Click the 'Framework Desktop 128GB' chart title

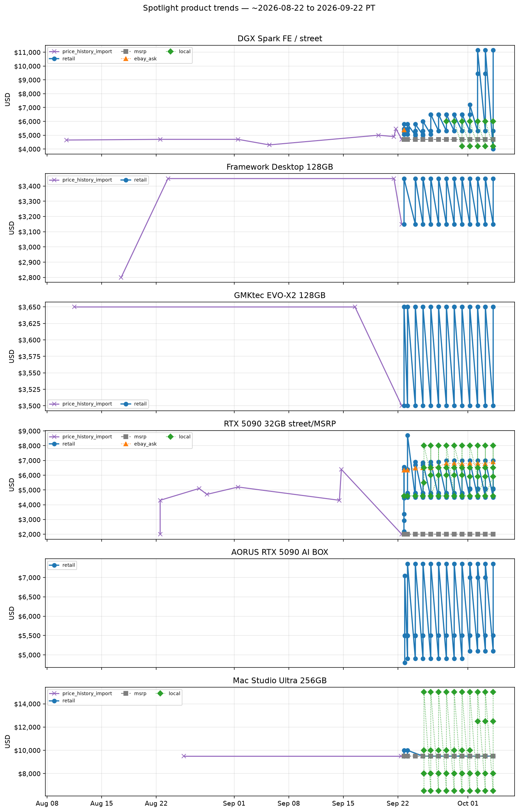280,167
